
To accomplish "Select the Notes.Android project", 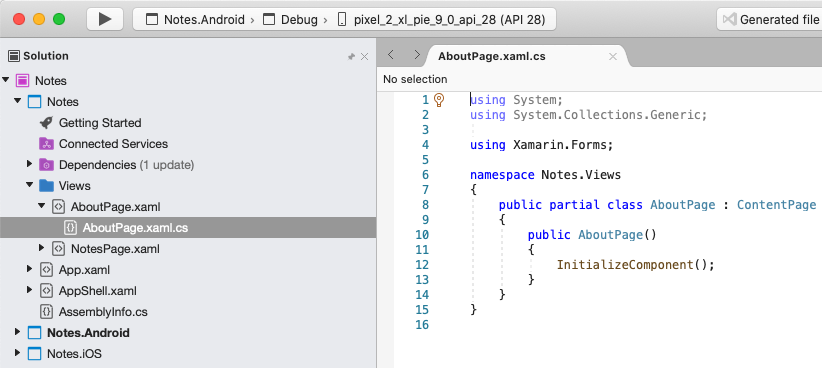I will click(88, 333).
